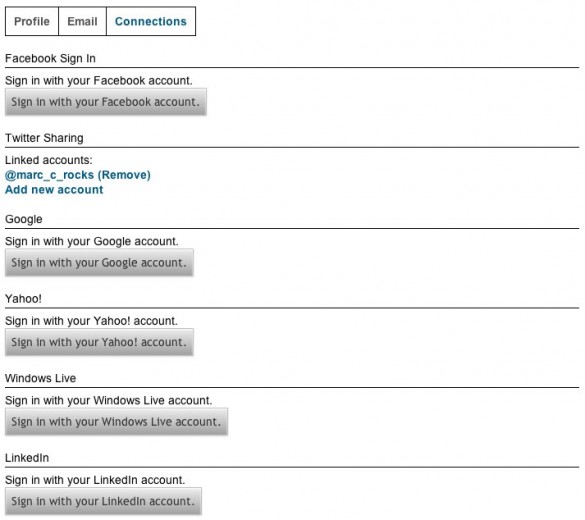Screen dimensions: 585x520
Task: Click the Twitter Sharing section heading
Action: (x=44, y=138)
